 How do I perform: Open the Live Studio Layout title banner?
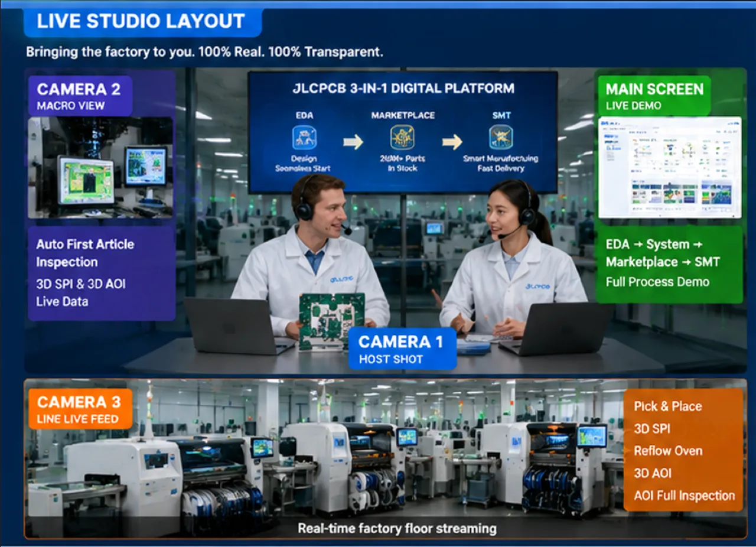click(x=142, y=22)
